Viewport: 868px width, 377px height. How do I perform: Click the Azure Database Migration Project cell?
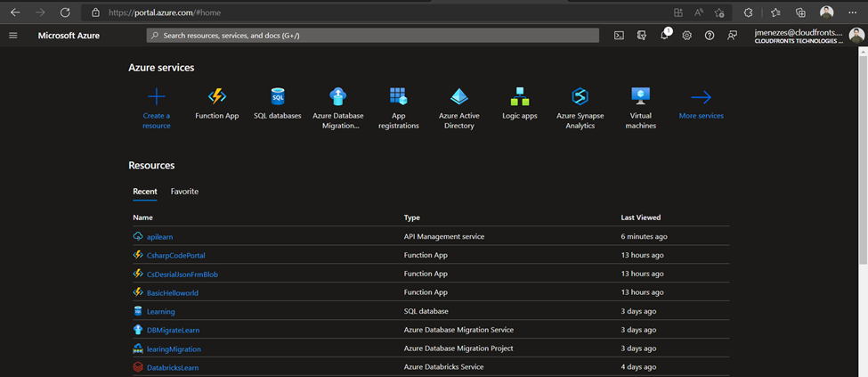click(458, 348)
